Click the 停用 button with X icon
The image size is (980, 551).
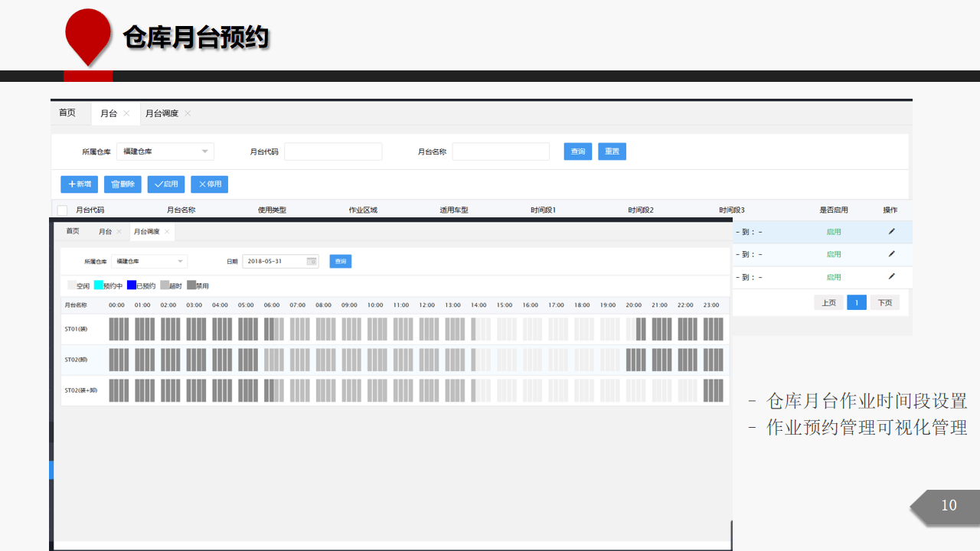tap(209, 184)
